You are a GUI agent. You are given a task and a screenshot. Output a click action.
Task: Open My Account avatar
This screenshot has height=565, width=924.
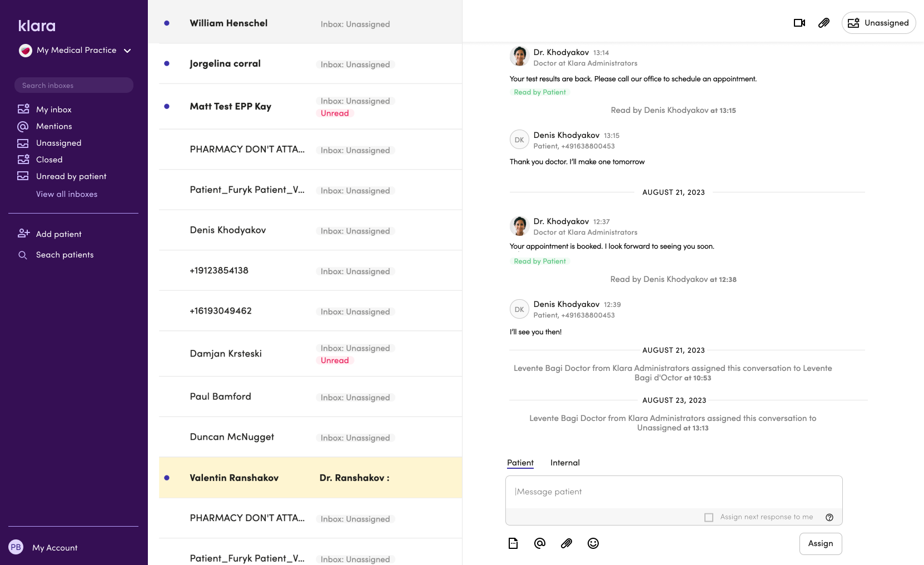click(16, 548)
